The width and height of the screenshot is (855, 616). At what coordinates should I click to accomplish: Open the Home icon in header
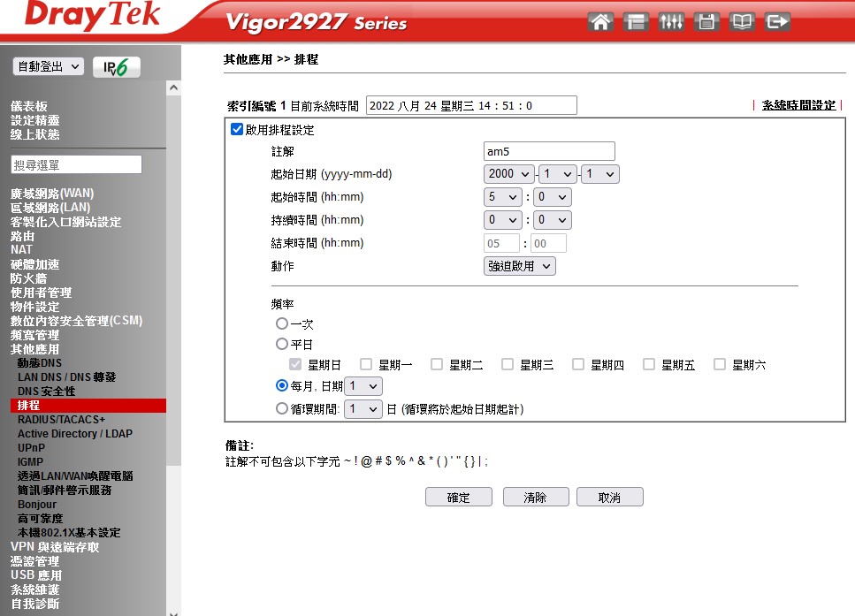click(600, 22)
